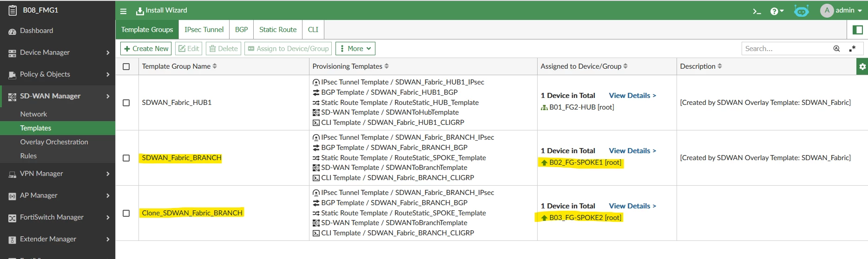Expand Device Manager chevron
Viewport: 868px width, 259px height.
click(108, 52)
